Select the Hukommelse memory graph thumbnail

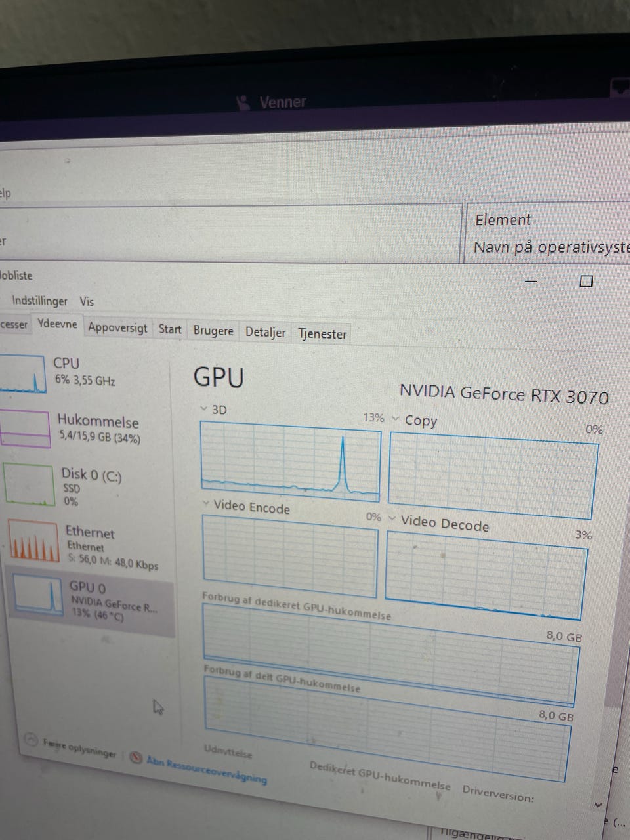pos(25,429)
